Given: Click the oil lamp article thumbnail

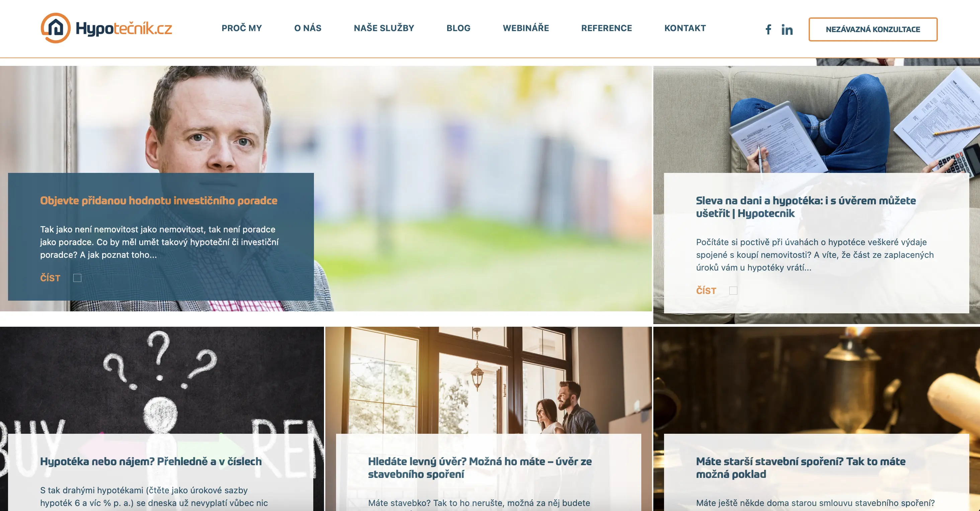Looking at the screenshot, I should coord(816,380).
